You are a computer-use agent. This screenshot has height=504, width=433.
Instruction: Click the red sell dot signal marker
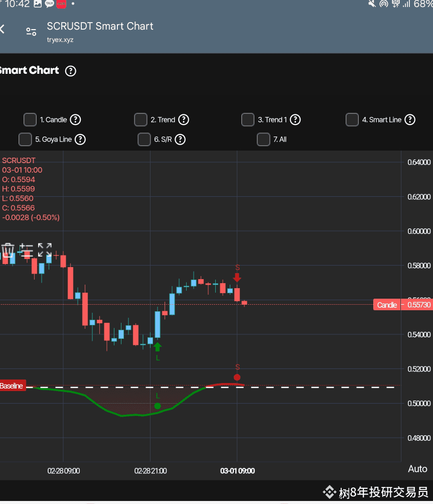click(x=236, y=377)
